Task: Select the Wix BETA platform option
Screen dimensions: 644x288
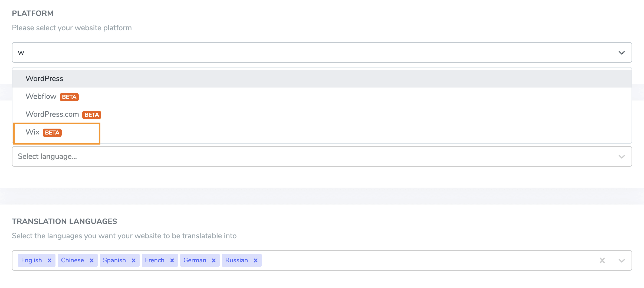Action: tap(322, 132)
